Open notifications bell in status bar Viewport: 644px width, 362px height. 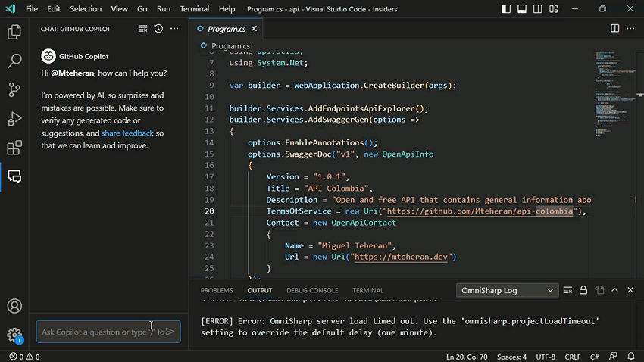631,357
